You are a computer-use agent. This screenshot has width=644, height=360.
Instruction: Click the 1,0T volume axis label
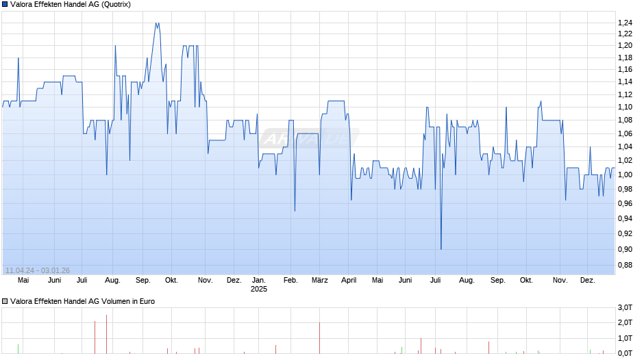(x=625, y=338)
